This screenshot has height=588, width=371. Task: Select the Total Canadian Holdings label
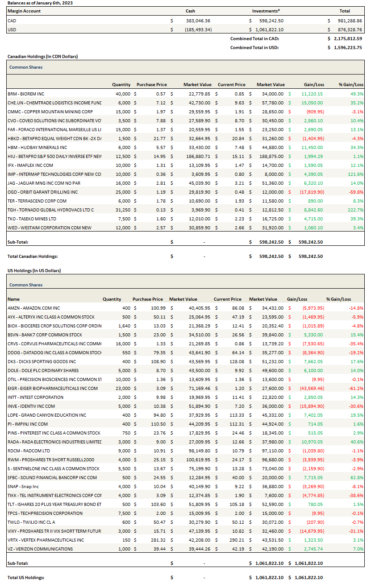pos(33,256)
